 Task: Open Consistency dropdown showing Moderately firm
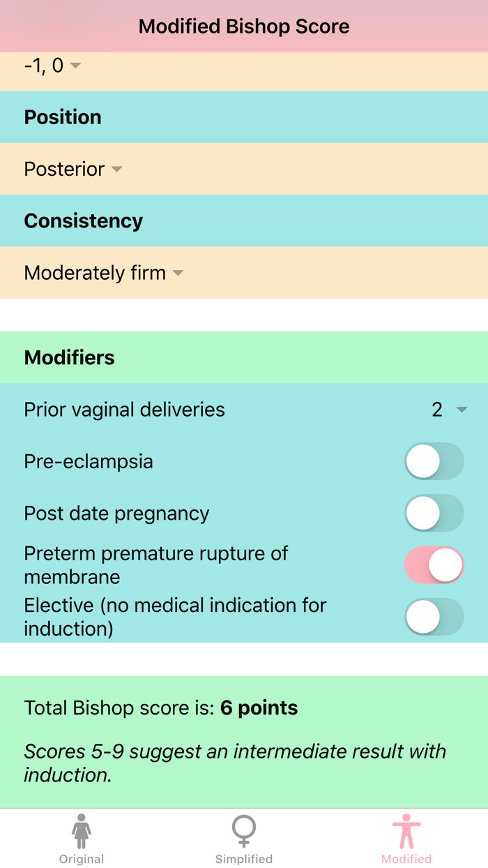click(95, 272)
